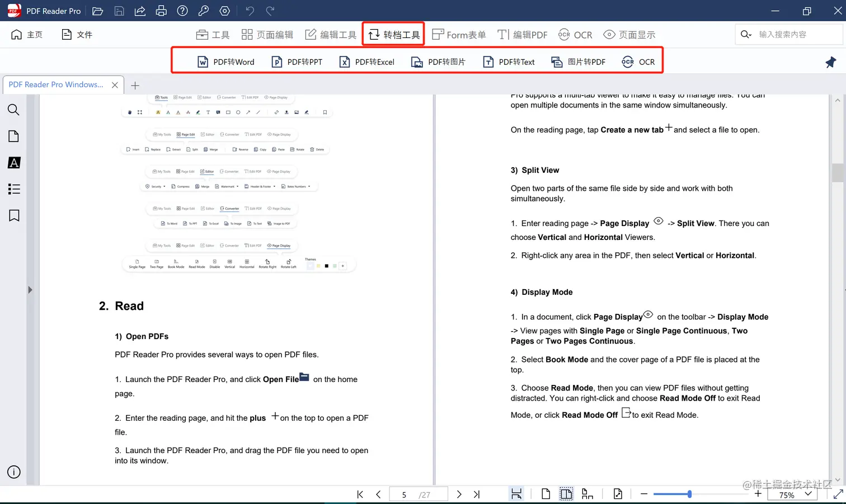This screenshot has width=846, height=504.
Task: Click the "3) Split View" heading
Action: 535,170
